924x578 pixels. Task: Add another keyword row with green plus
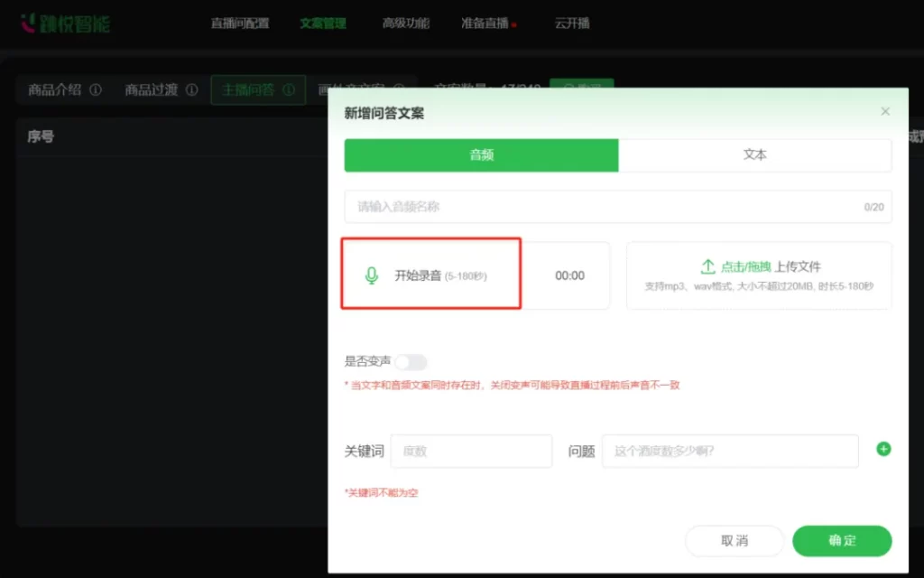883,450
